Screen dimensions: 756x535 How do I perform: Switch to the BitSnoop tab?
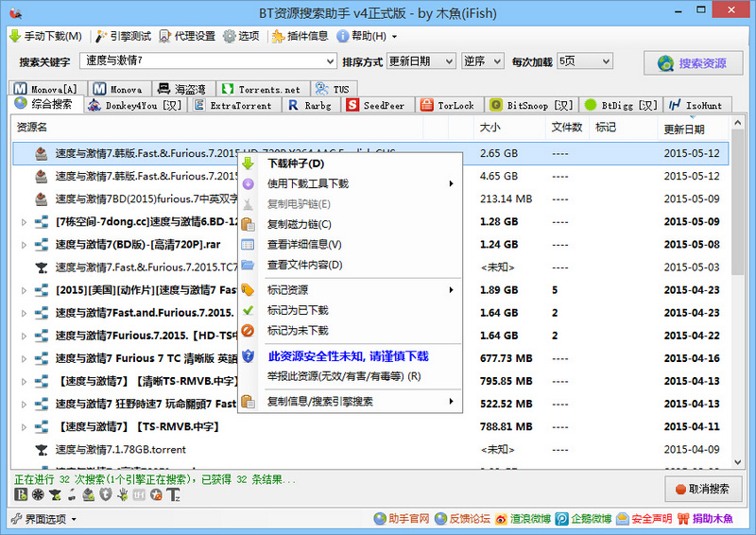pos(531,105)
